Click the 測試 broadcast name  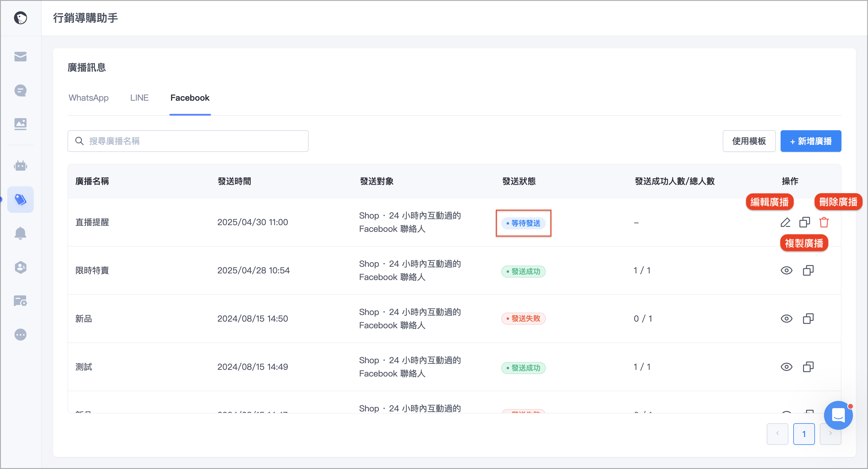coord(83,367)
